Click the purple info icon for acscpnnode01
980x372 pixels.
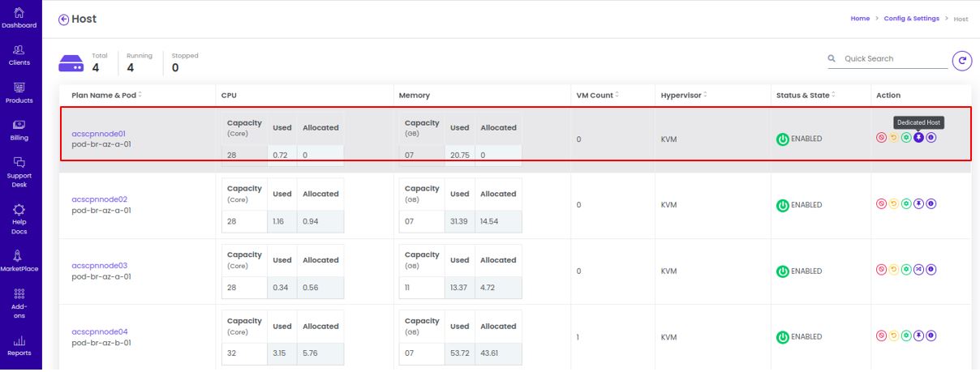tap(931, 138)
